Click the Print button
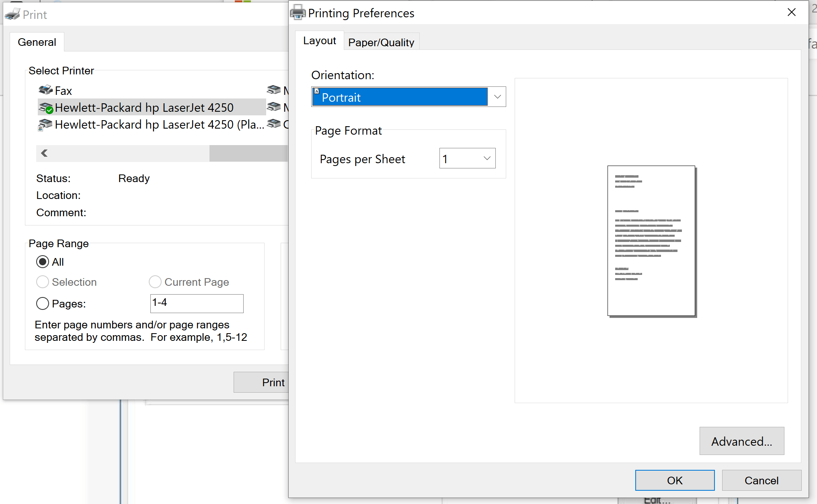Screen dimensions: 817x504 (273, 382)
